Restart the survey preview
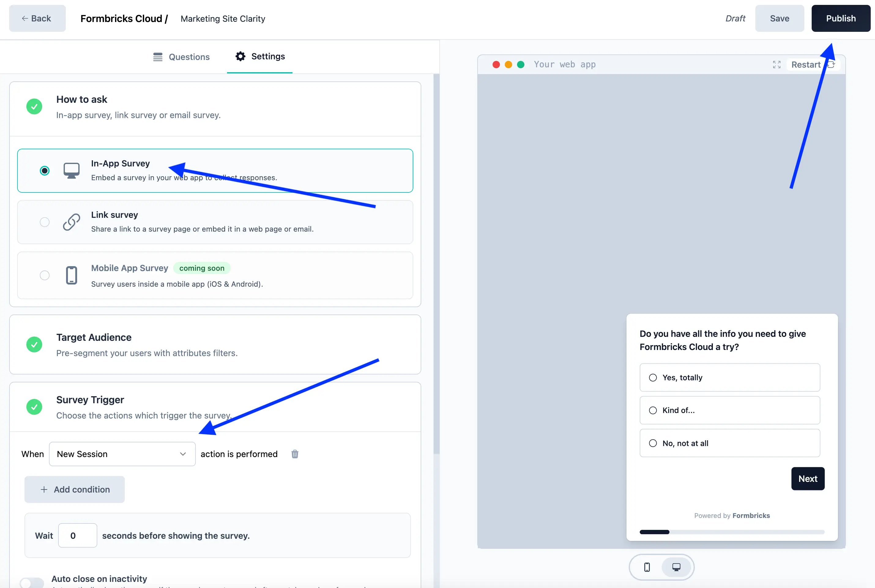The image size is (875, 588). pyautogui.click(x=813, y=65)
